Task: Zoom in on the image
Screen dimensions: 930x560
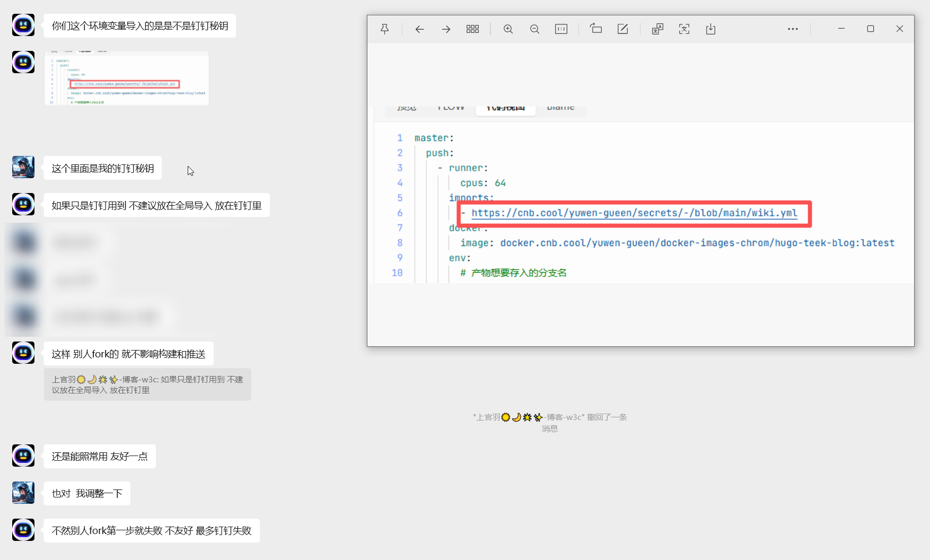Action: (x=508, y=29)
